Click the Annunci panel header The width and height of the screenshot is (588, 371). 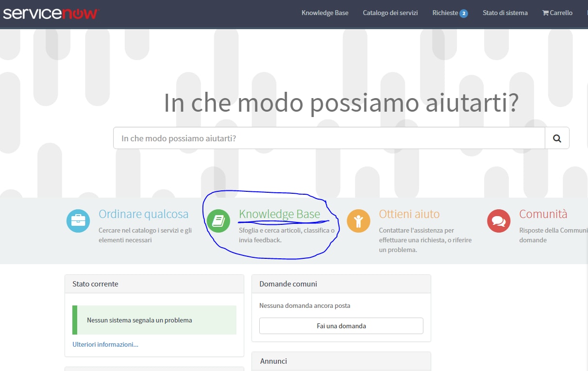[341, 361]
